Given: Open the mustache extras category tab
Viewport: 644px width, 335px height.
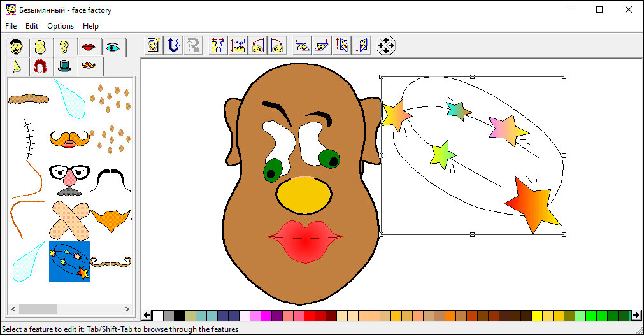Looking at the screenshot, I should (x=89, y=65).
